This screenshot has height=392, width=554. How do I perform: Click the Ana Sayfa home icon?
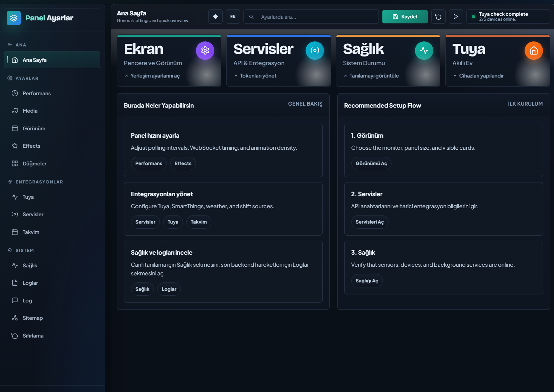click(x=15, y=60)
